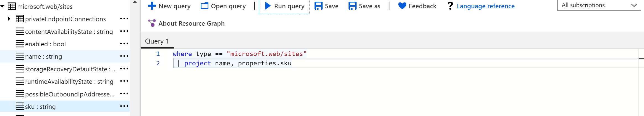Select the sku : string property
Viewport: 644px width, 116px height.
[40, 107]
